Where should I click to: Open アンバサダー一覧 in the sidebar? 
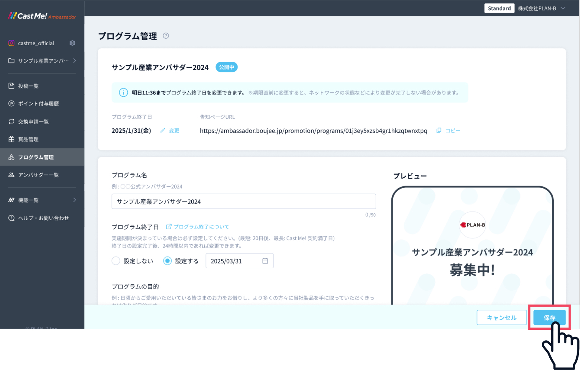(x=38, y=175)
